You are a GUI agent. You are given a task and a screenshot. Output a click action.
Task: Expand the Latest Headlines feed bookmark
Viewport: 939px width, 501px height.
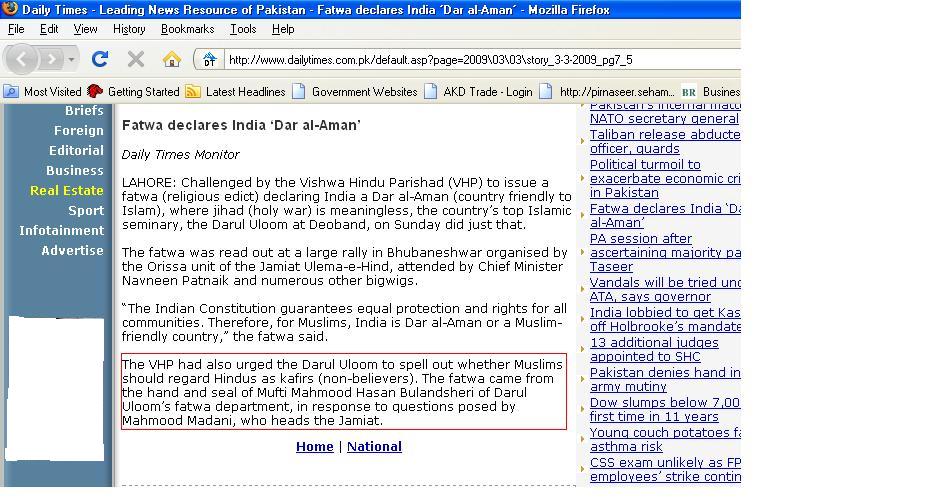[x=235, y=92]
